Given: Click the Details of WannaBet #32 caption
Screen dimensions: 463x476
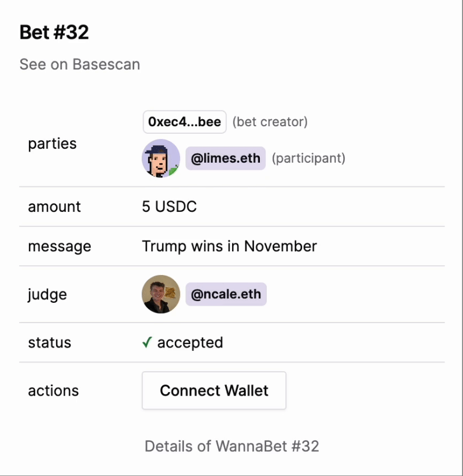Looking at the screenshot, I should 231,446.
